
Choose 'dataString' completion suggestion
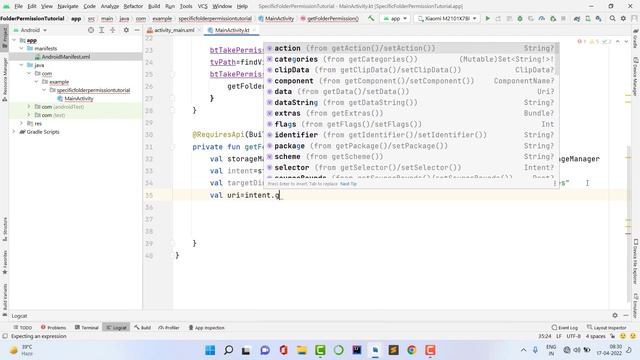coord(411,102)
